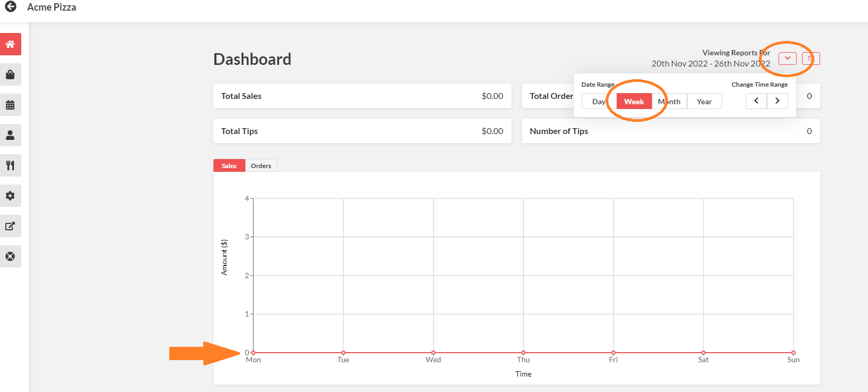Click the Wed data point on chart
The height and width of the screenshot is (392, 868).
(433, 353)
